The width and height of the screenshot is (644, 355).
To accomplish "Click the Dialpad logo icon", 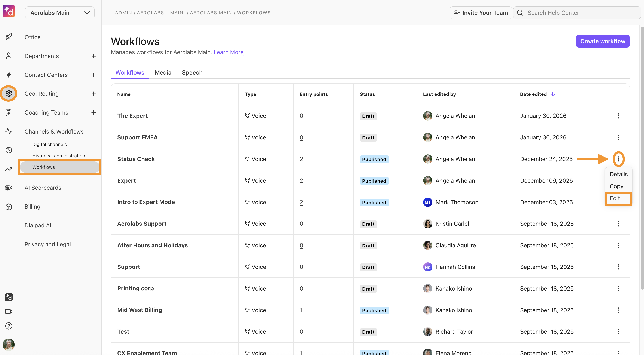I will pyautogui.click(x=9, y=11).
